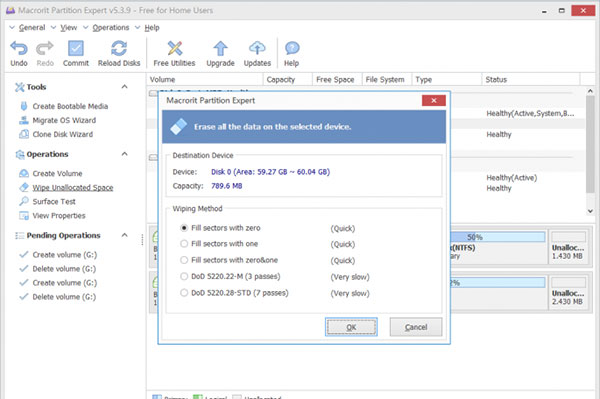Viewport: 600px width, 399px height.
Task: Close the Macrorit Partition Expert dialog
Action: 434,101
